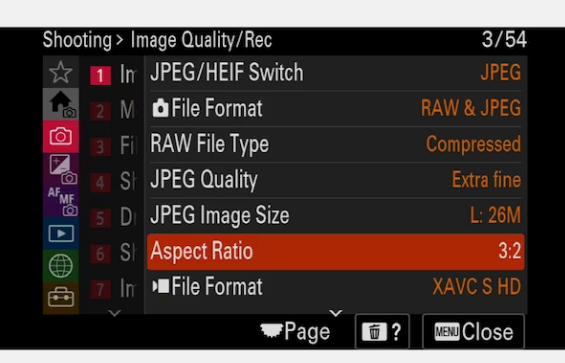Open the AF/MF Focus tab icon
The image size is (565, 363).
(x=61, y=201)
